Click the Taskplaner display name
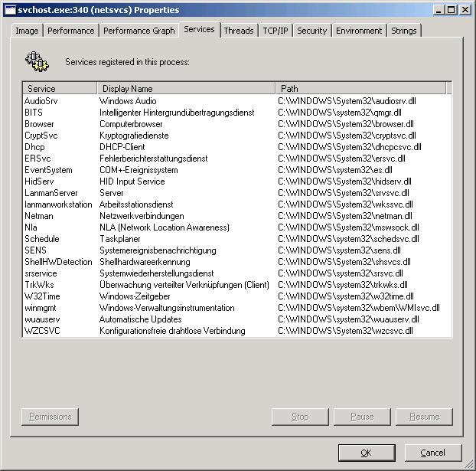Screen dimensions: 476x471 pos(120,239)
